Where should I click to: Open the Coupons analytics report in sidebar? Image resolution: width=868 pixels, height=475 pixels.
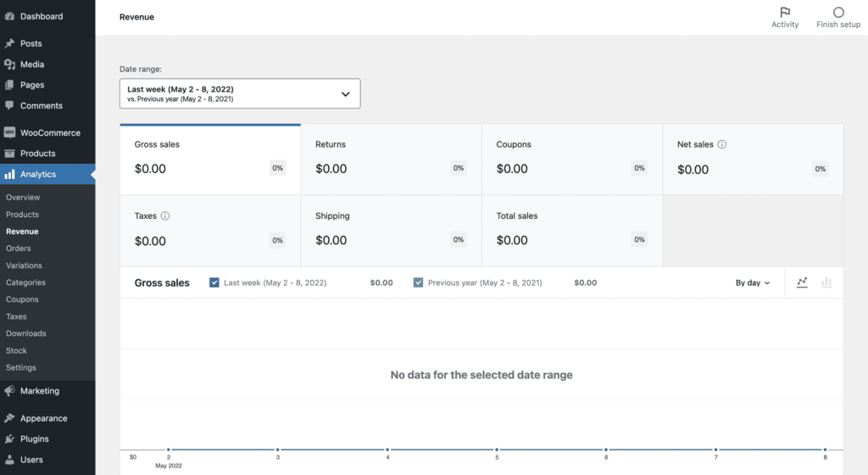(x=22, y=299)
